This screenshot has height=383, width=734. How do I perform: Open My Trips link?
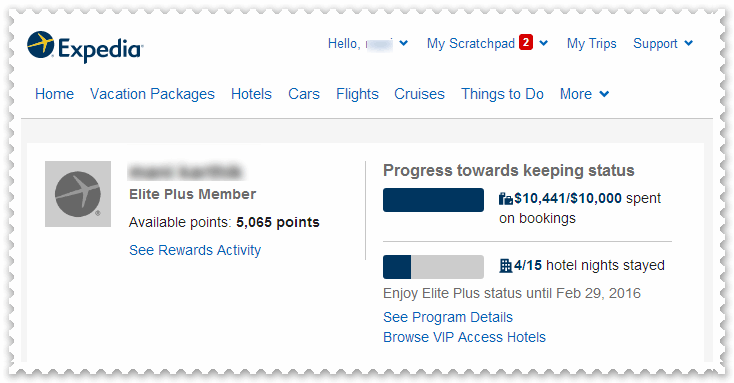592,44
